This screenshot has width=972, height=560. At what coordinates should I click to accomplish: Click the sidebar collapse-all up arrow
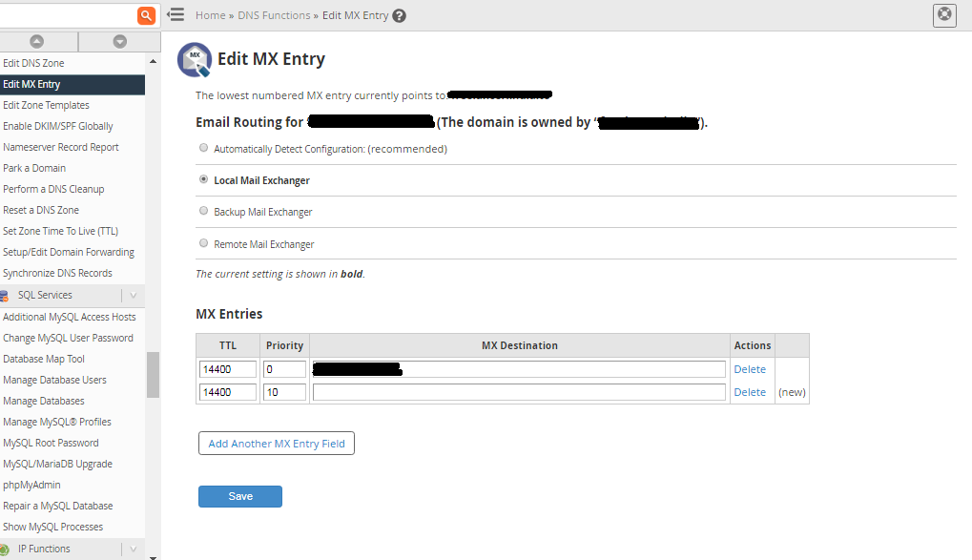(x=37, y=41)
